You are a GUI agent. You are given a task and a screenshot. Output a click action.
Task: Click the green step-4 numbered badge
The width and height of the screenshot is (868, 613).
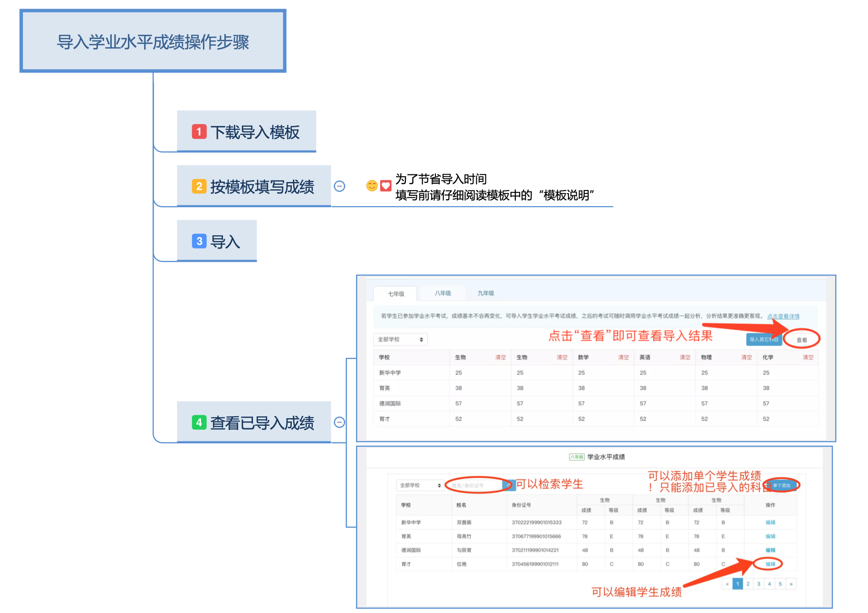pos(200,422)
